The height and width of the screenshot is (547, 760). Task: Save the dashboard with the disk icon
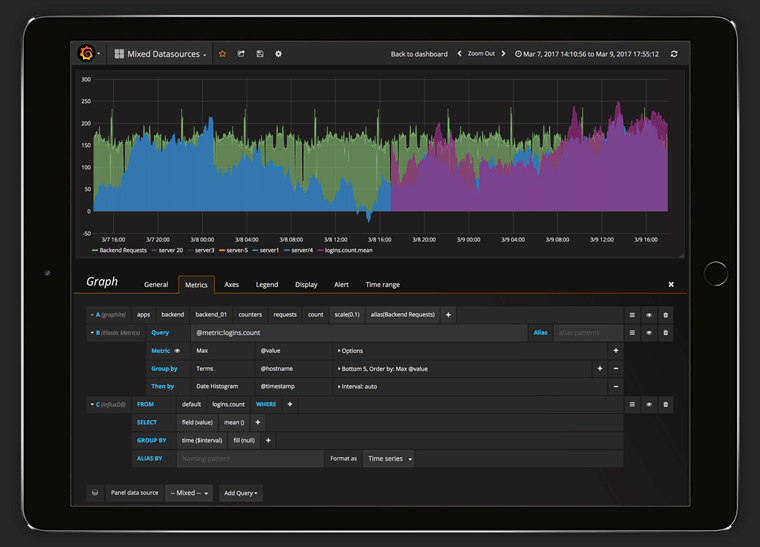click(x=260, y=54)
